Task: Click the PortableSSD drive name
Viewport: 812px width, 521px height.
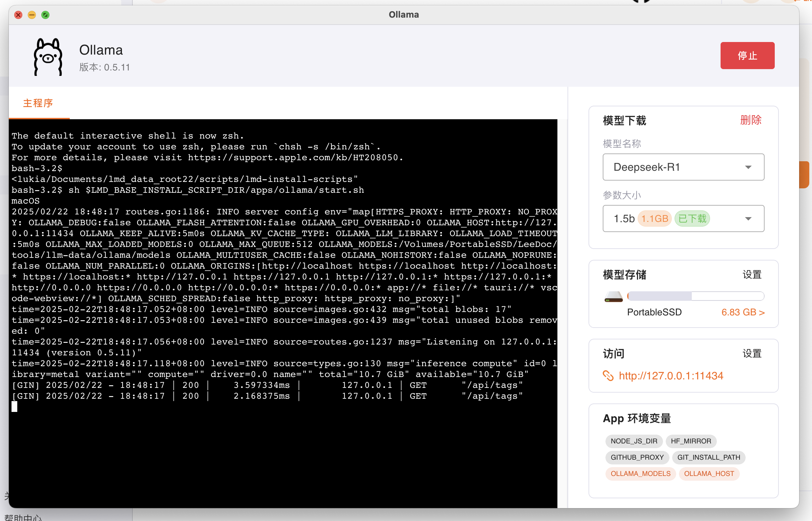Action: (654, 312)
